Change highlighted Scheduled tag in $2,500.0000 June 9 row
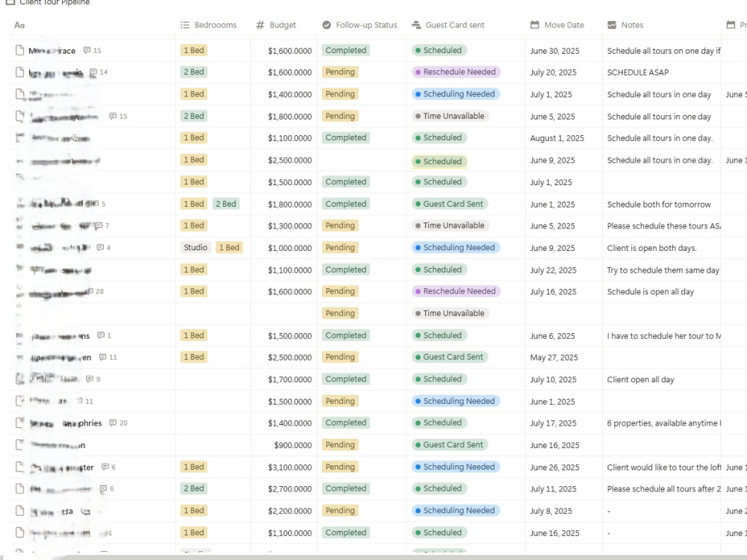747x560 pixels. click(x=439, y=161)
